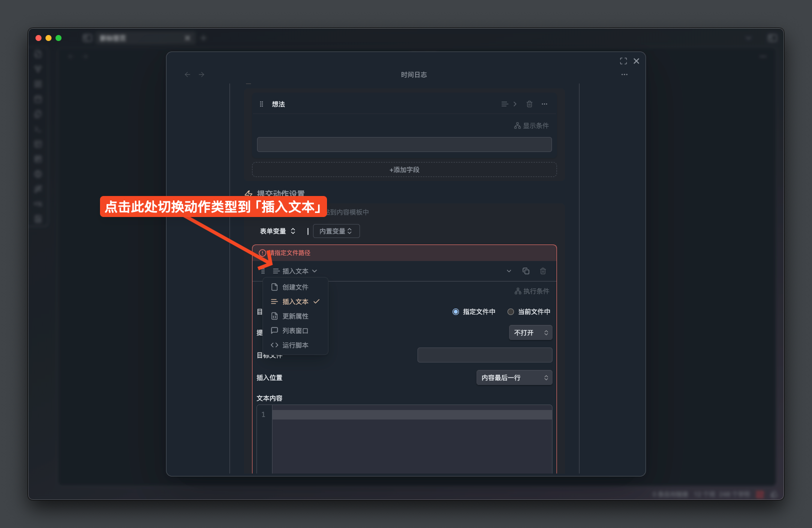Image resolution: width=812 pixels, height=528 pixels.
Task: Open 显示条件 settings for 想法 field
Action: (x=531, y=125)
